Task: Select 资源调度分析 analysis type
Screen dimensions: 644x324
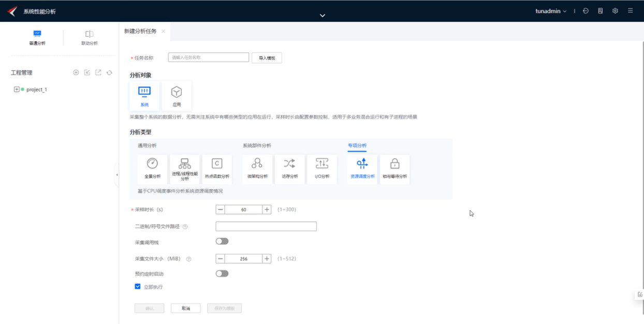Action: (362, 169)
